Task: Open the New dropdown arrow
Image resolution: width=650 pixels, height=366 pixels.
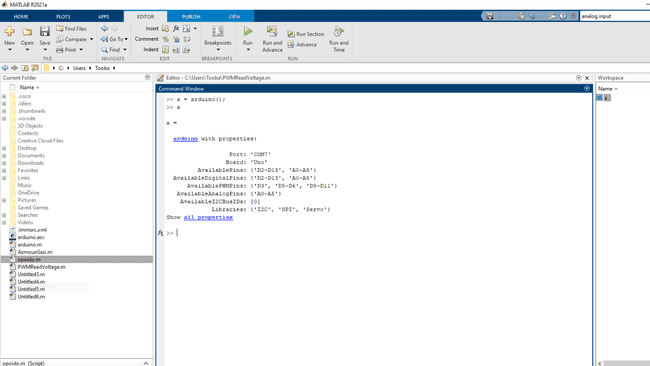Action: point(10,50)
